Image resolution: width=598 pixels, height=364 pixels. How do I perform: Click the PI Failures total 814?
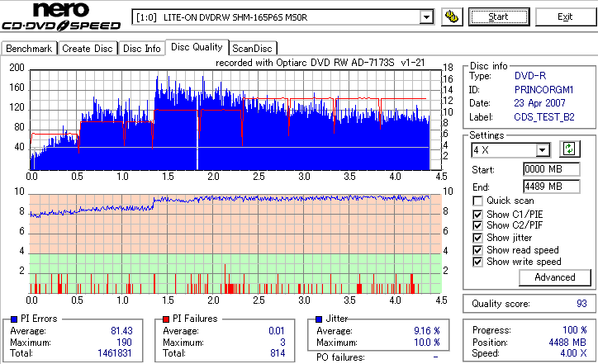click(x=278, y=353)
